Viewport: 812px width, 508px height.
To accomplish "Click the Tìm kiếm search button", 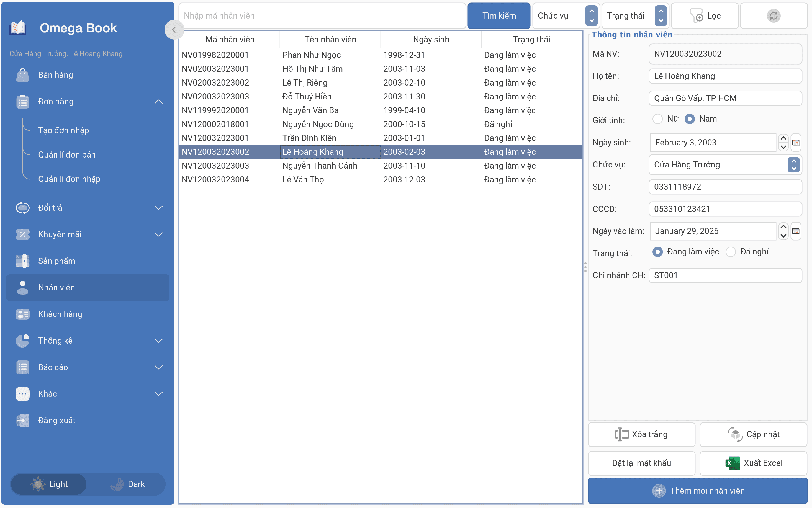I will 499,16.
